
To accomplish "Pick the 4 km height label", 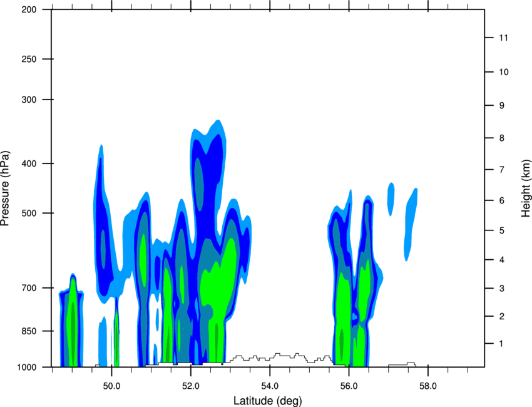I will click(x=502, y=260).
